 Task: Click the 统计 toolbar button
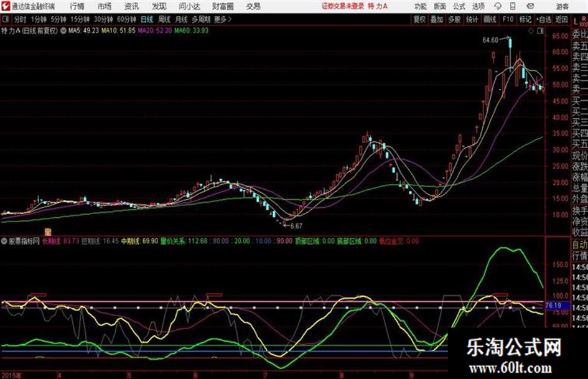coord(472,19)
